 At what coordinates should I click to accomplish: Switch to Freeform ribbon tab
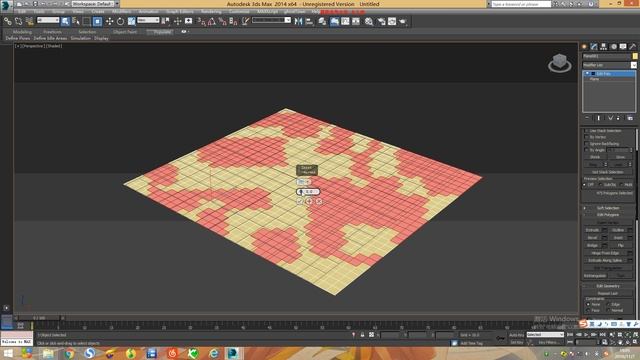[52, 31]
